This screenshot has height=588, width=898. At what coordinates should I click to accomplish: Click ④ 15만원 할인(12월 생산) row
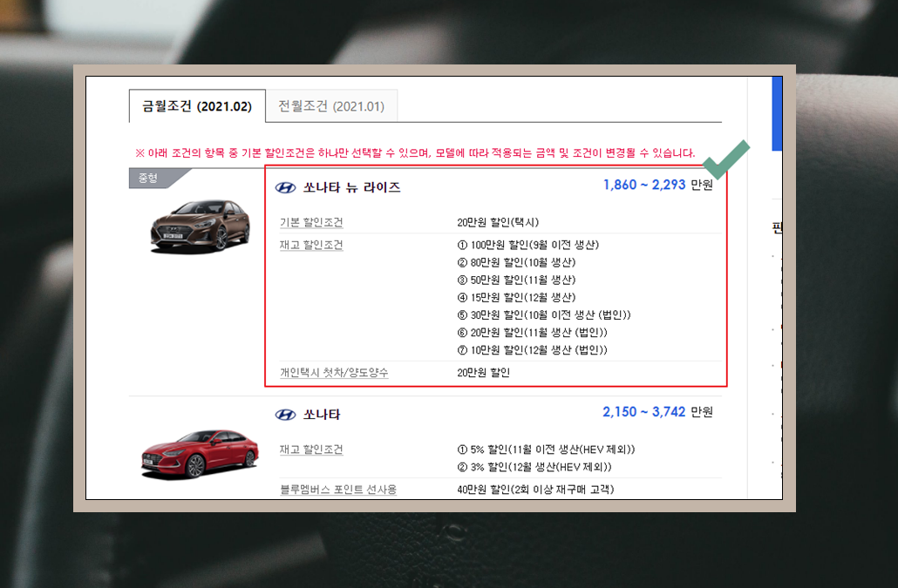pyautogui.click(x=516, y=297)
